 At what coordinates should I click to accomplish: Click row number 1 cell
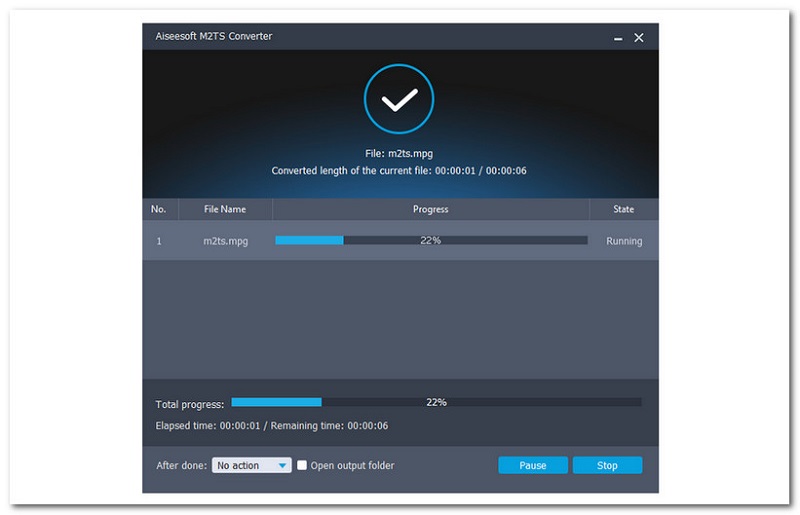(x=159, y=241)
